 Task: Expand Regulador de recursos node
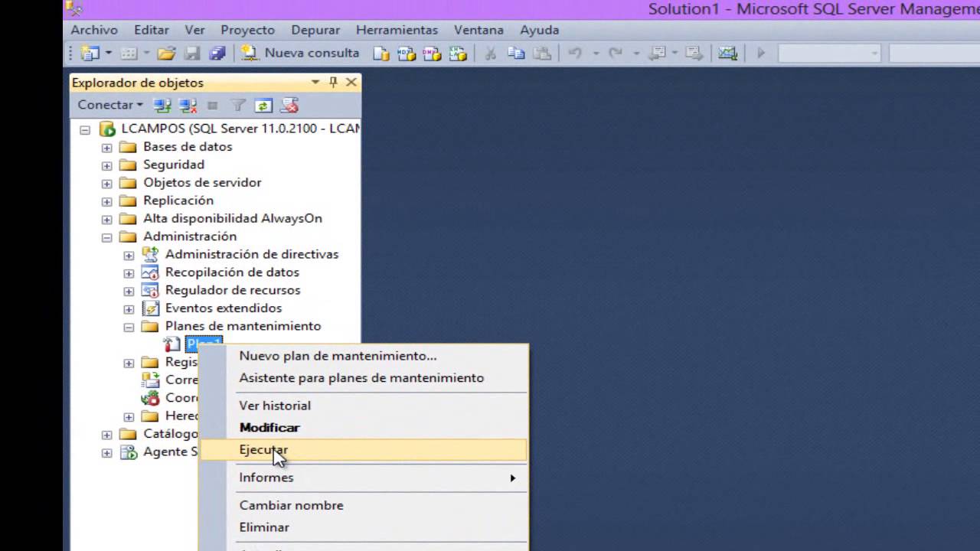[129, 291]
